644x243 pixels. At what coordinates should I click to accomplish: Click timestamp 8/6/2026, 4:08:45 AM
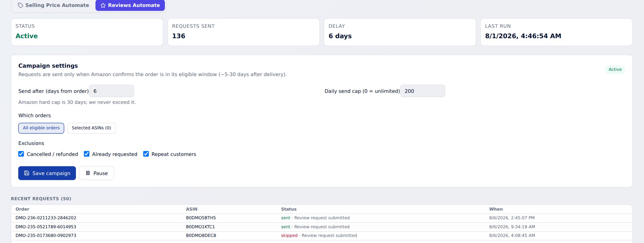tap(512, 235)
